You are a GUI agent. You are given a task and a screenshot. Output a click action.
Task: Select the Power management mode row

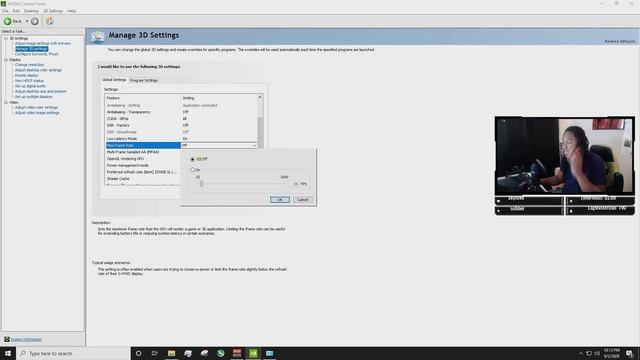(x=143, y=165)
